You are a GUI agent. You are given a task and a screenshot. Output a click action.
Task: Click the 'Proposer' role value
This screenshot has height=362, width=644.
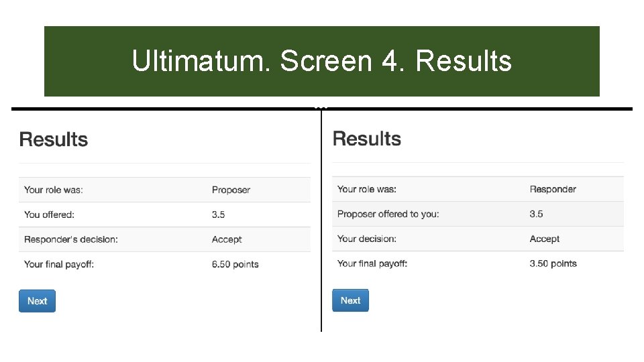[x=231, y=190]
